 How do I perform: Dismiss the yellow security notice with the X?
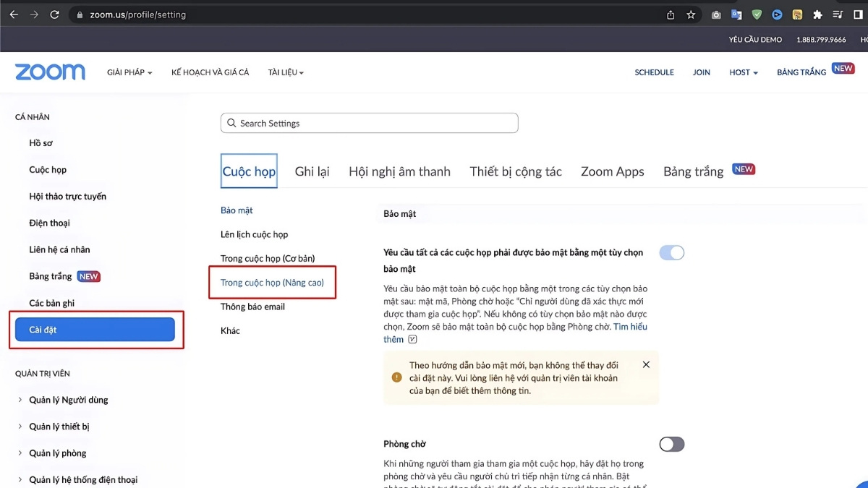point(646,364)
